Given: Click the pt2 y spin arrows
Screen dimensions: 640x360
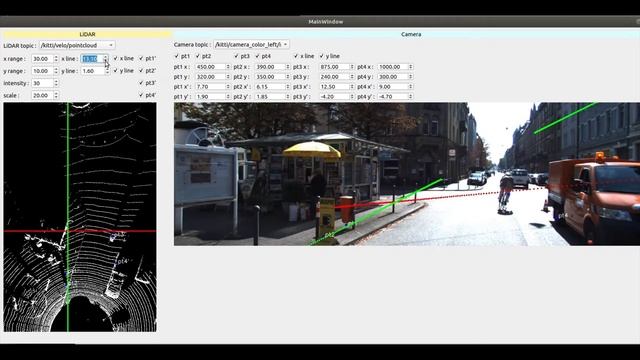Looking at the screenshot, I should click(288, 77).
